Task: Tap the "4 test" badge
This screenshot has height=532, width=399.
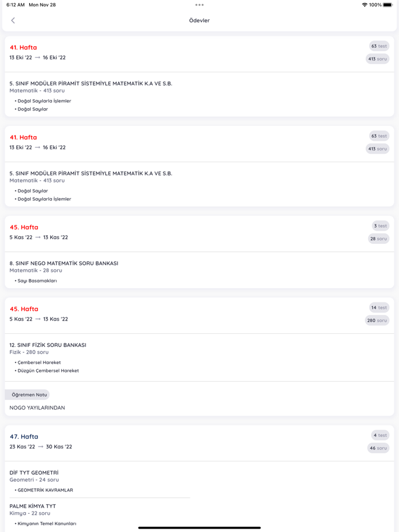Action: 379,435
